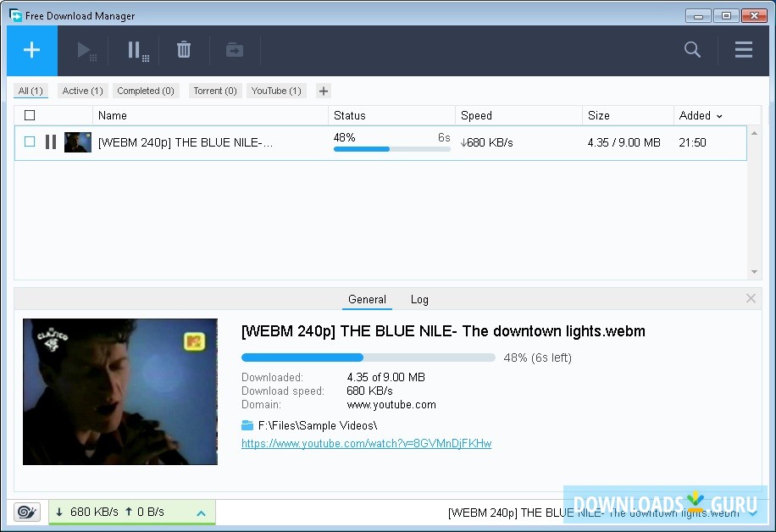Click 48% progress bar in download row
This screenshot has height=532, width=776.
tap(392, 149)
